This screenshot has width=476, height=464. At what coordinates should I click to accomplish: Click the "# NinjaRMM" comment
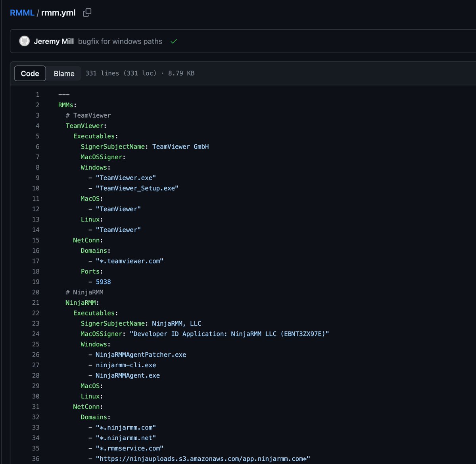[x=84, y=292]
